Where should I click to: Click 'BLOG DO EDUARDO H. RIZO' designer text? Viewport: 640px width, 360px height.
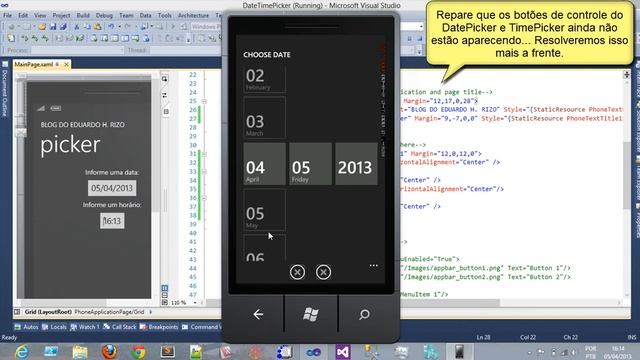82,125
